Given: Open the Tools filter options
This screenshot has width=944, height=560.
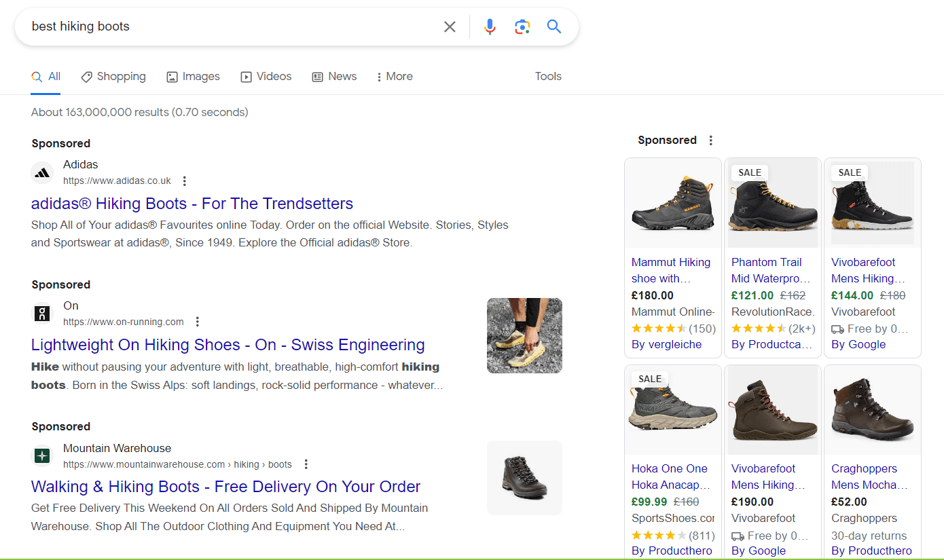Looking at the screenshot, I should point(548,77).
